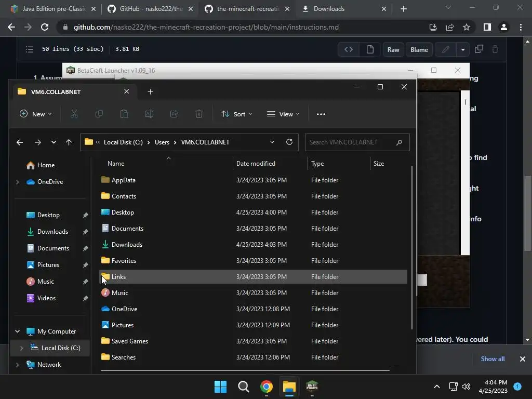This screenshot has height=399, width=532.
Task: Open a new Chrome tab
Action: pos(403,9)
